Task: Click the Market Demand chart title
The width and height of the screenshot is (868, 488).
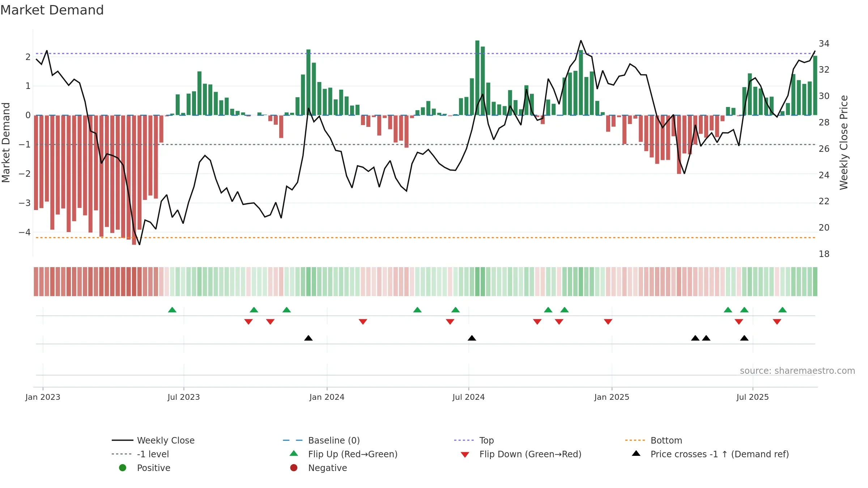Action: point(52,10)
